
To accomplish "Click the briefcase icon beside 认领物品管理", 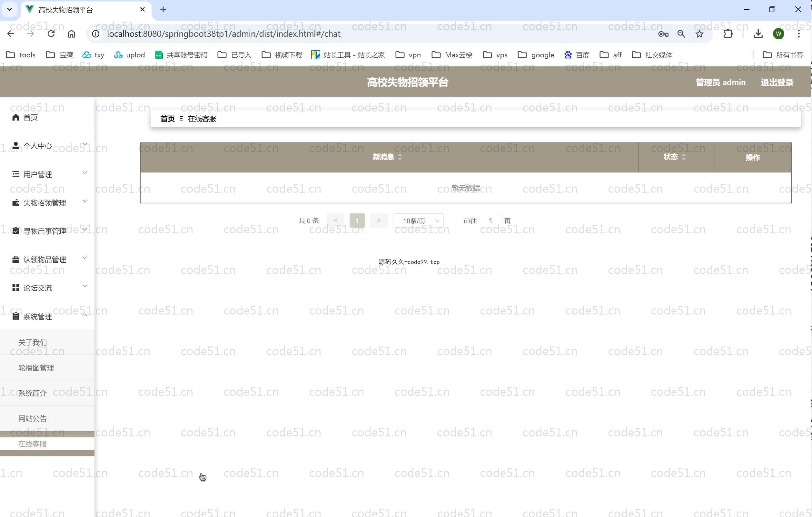I will click(15, 259).
